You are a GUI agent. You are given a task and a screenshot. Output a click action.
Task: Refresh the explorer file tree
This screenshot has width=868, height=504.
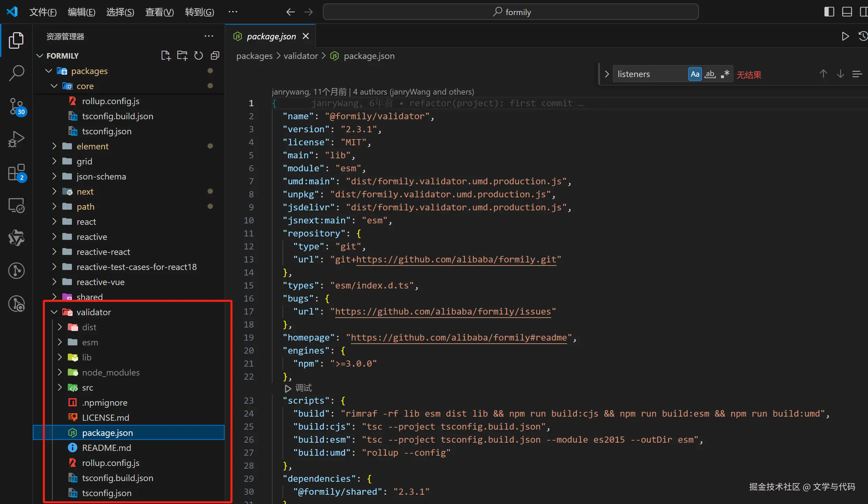pos(198,56)
